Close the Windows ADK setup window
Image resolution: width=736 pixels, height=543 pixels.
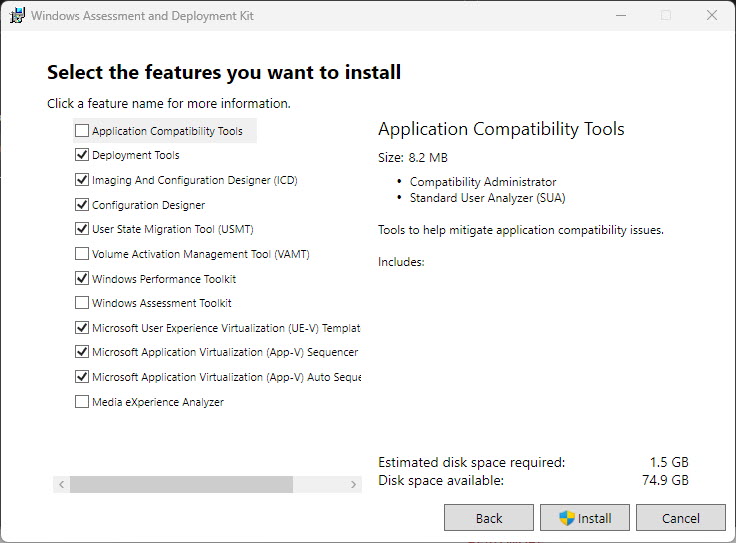[712, 15]
